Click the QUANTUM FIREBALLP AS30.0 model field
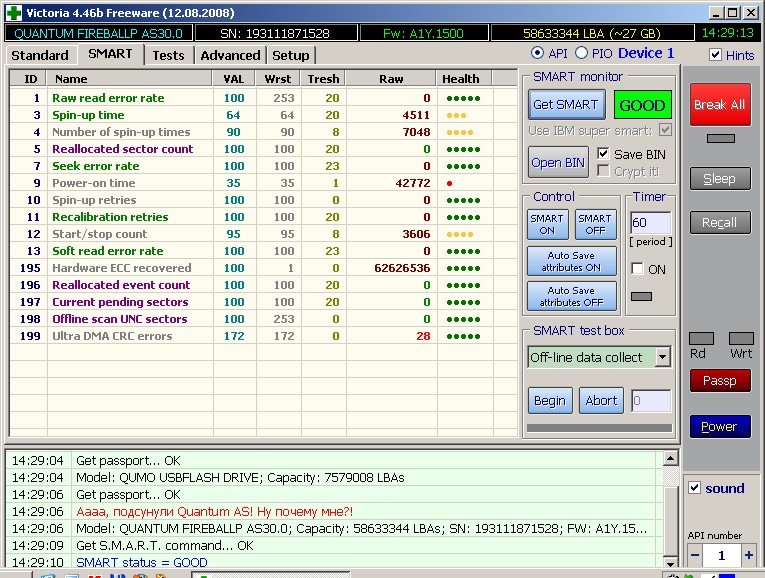 (x=99, y=33)
